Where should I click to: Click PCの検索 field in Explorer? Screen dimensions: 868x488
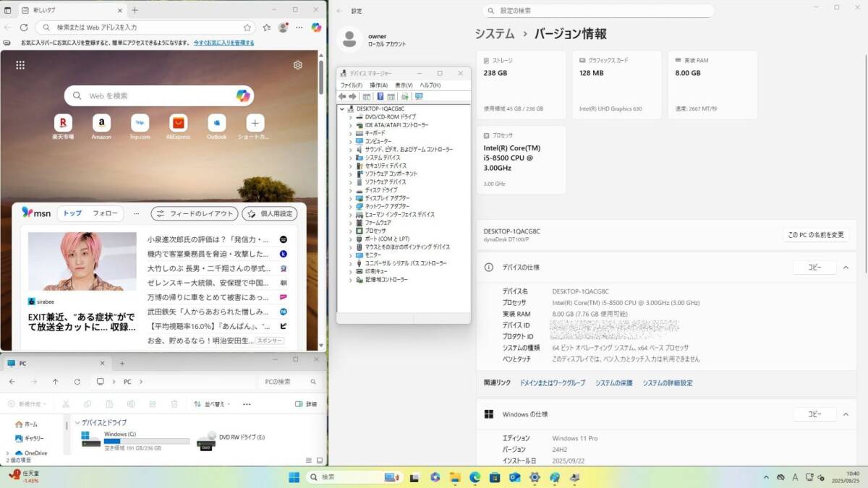click(x=289, y=382)
